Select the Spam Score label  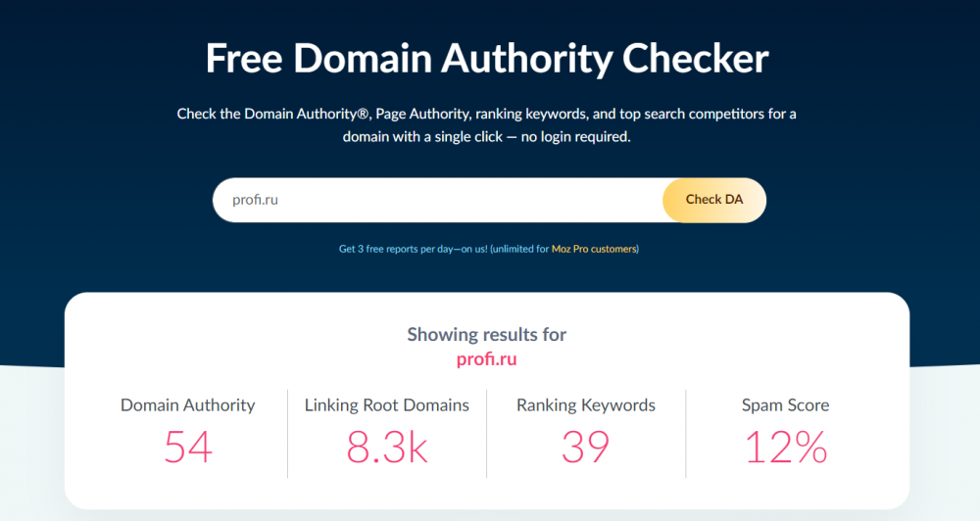785,405
